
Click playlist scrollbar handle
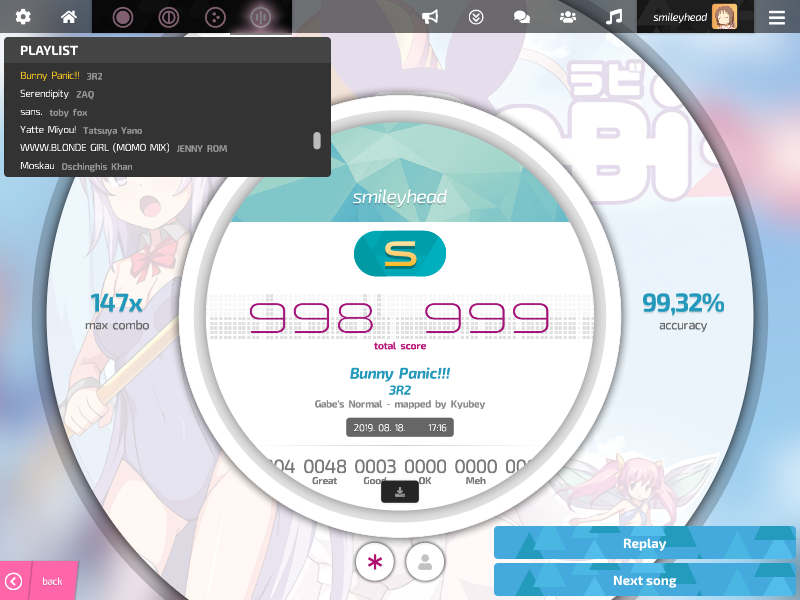[317, 141]
